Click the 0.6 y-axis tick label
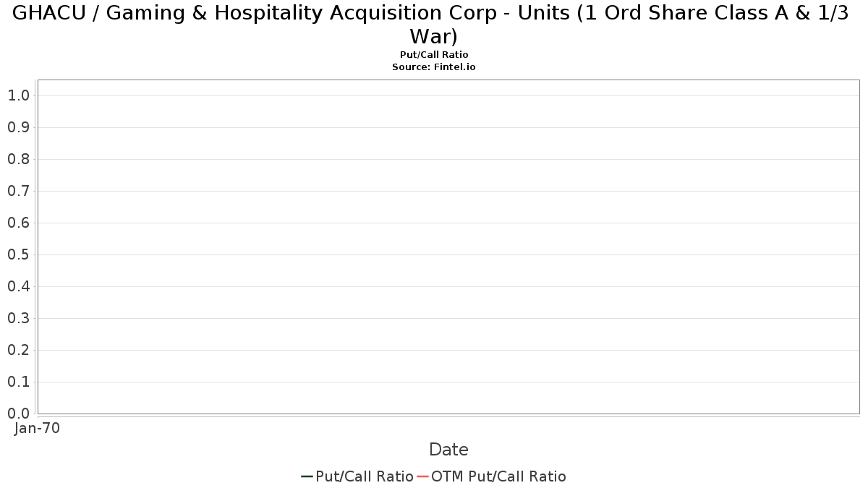 (19, 223)
